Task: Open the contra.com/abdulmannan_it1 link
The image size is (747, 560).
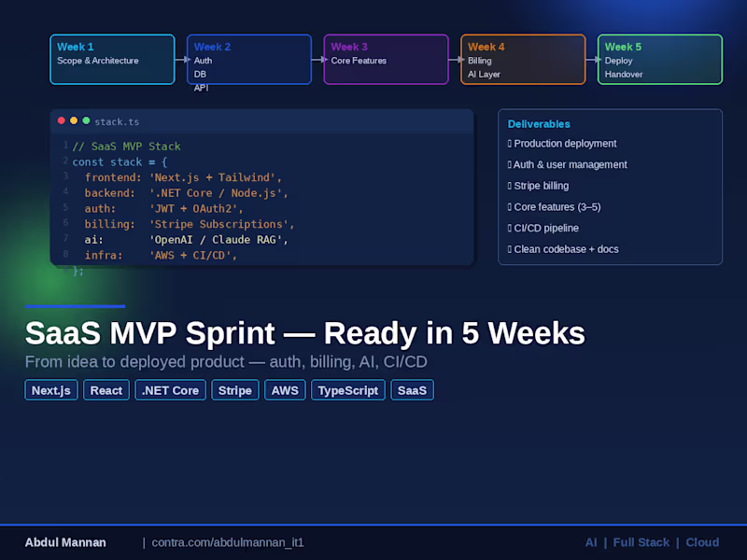Action: [x=228, y=542]
